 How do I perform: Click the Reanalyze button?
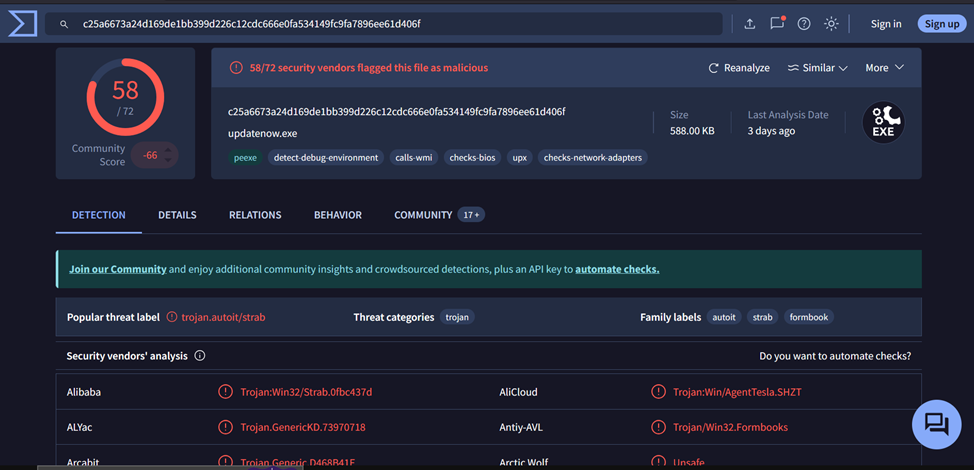click(739, 68)
